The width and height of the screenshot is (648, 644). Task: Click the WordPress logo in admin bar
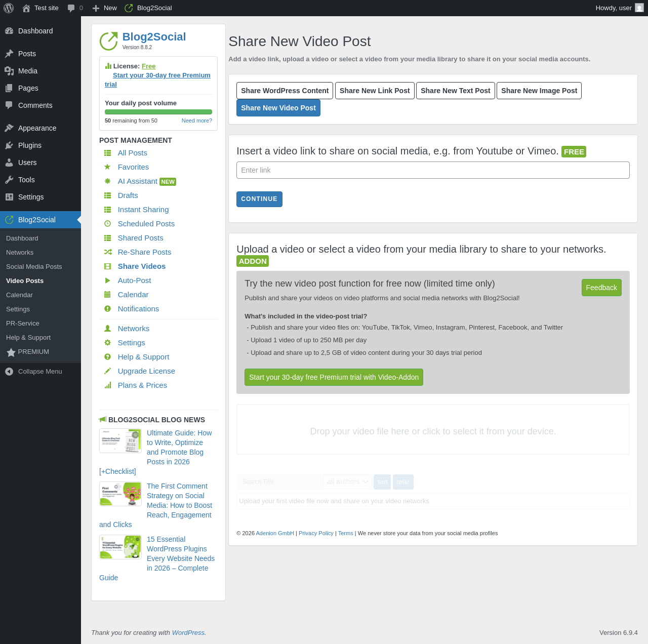pyautogui.click(x=9, y=8)
